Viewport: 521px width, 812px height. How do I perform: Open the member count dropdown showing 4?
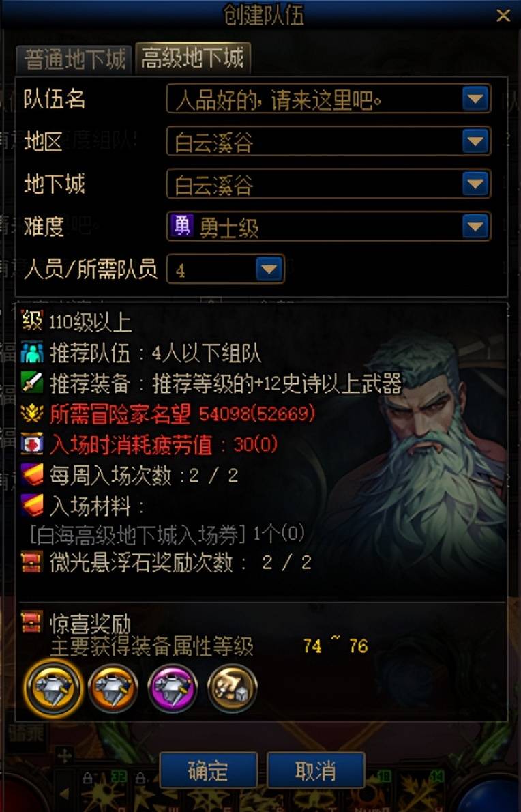click(x=269, y=269)
